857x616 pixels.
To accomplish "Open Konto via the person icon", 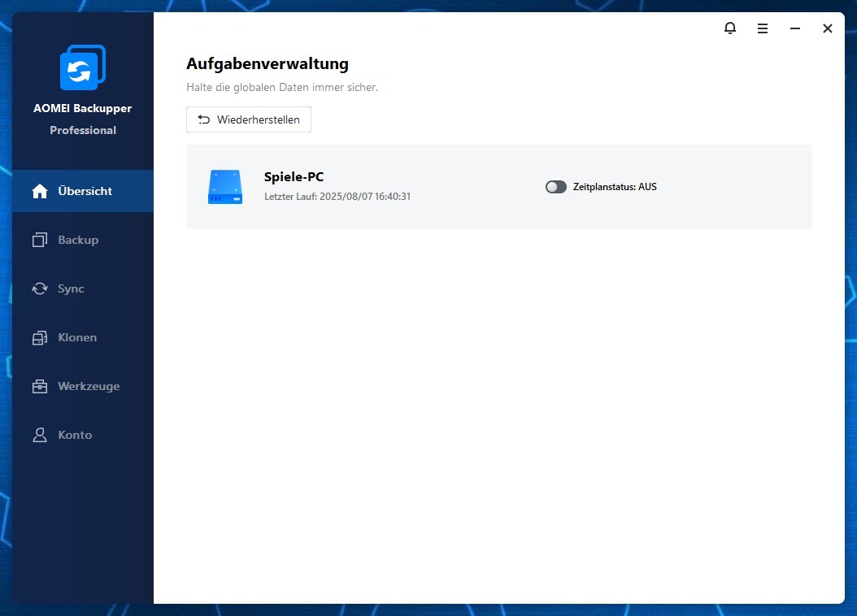I will [x=39, y=435].
